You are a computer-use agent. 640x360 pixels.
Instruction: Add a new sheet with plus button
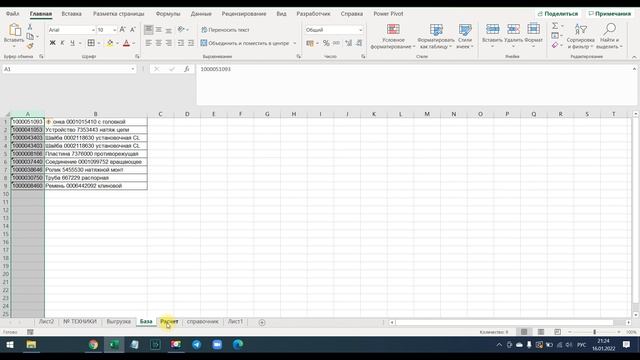pyautogui.click(x=262, y=322)
